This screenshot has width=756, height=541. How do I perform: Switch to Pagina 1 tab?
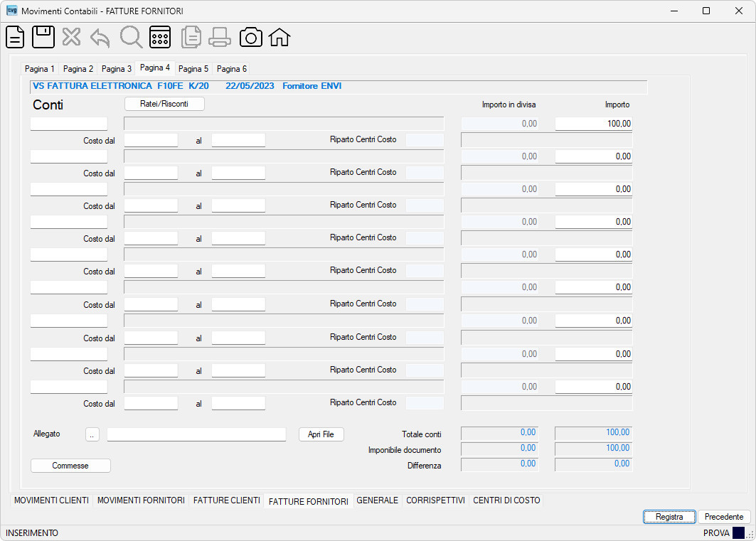point(40,69)
